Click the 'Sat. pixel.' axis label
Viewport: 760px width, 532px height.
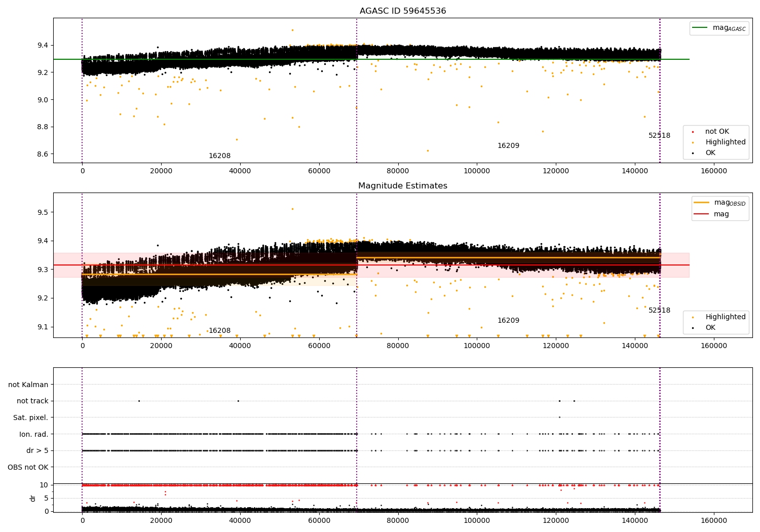pyautogui.click(x=31, y=418)
